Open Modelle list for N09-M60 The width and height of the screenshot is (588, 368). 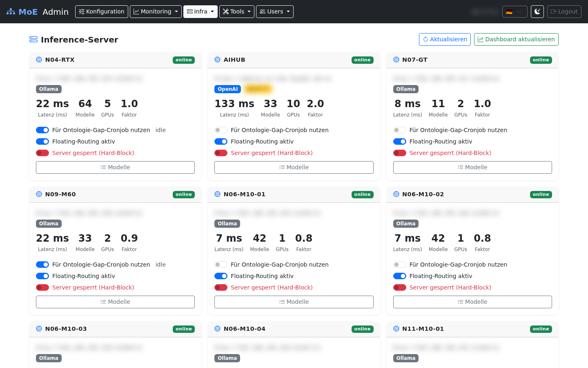pos(115,302)
